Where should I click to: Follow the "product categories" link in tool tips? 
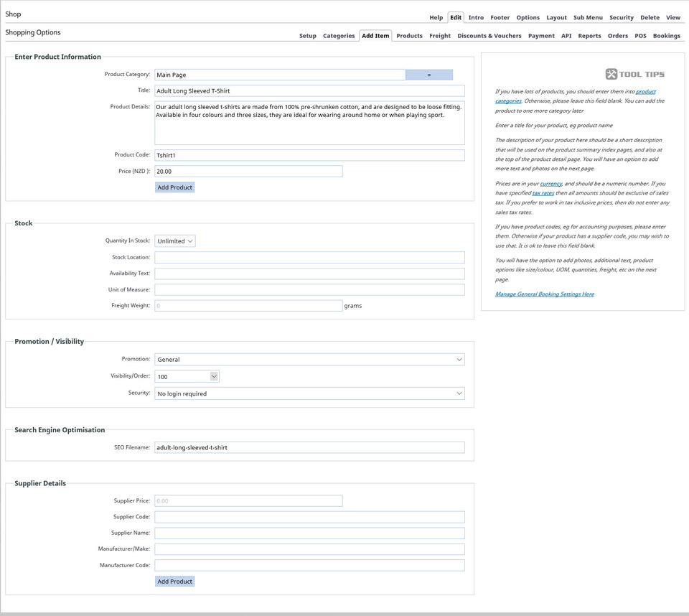coord(645,91)
